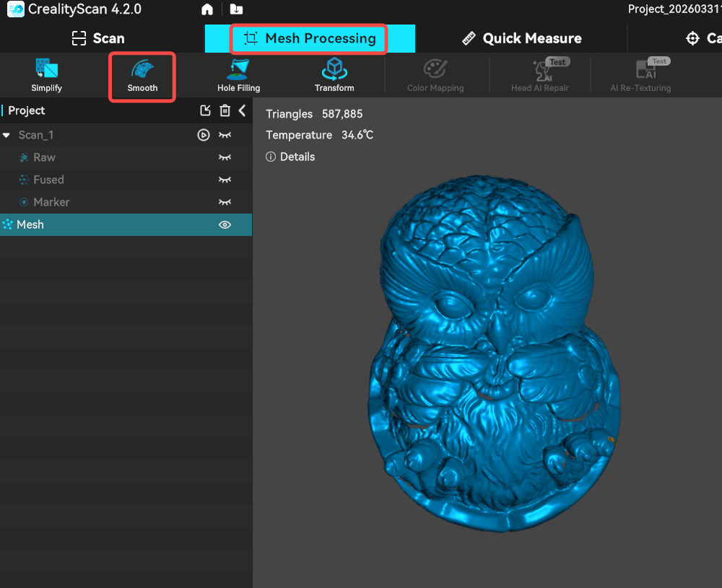This screenshot has height=588, width=722.
Task: Open the Quick Measure tab
Action: click(x=521, y=38)
